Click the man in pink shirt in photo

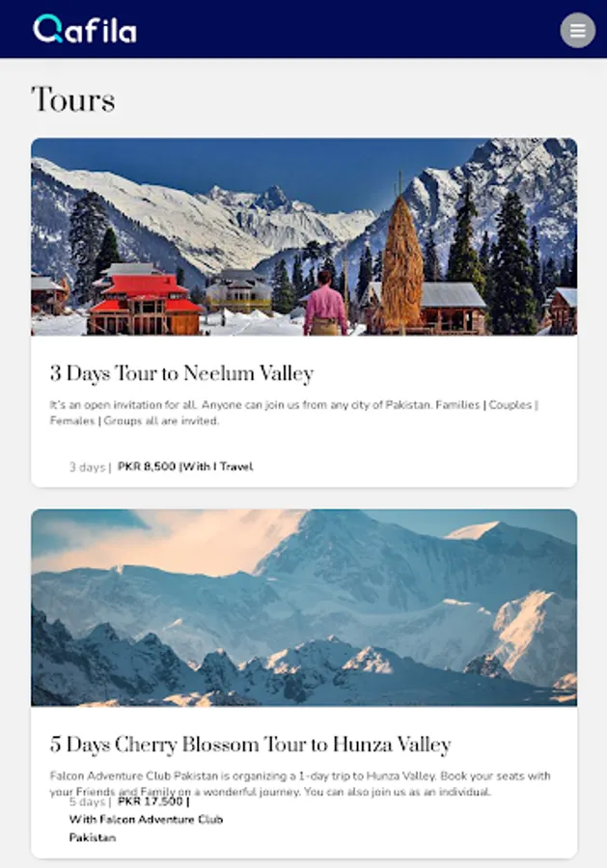click(x=325, y=304)
